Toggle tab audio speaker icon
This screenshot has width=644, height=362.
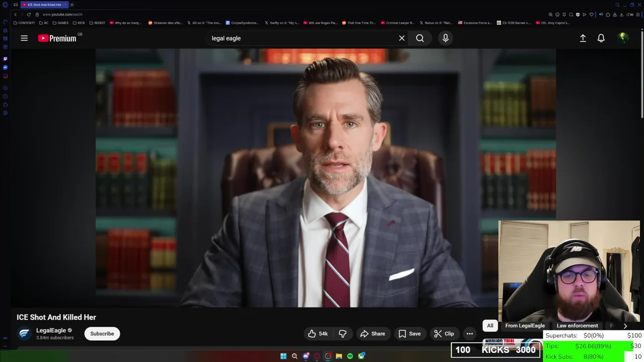(601, 15)
